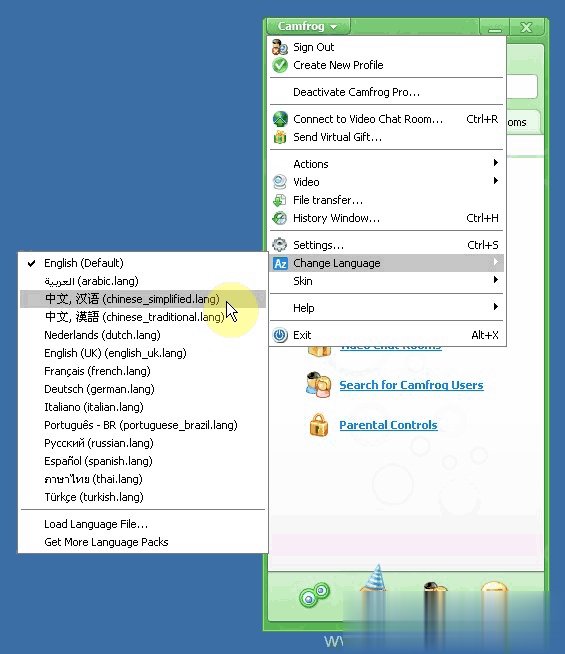This screenshot has height=654, width=565.
Task: Click the padlock Parental Controls icon
Action: click(319, 425)
